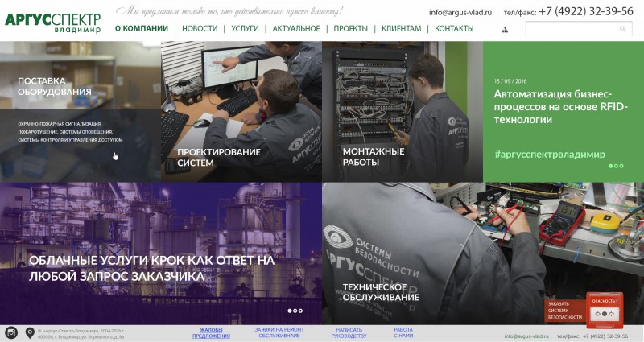The width and height of the screenshot is (644, 342).
Task: Open the ПРОЕКТЫ menu item
Action: [351, 28]
